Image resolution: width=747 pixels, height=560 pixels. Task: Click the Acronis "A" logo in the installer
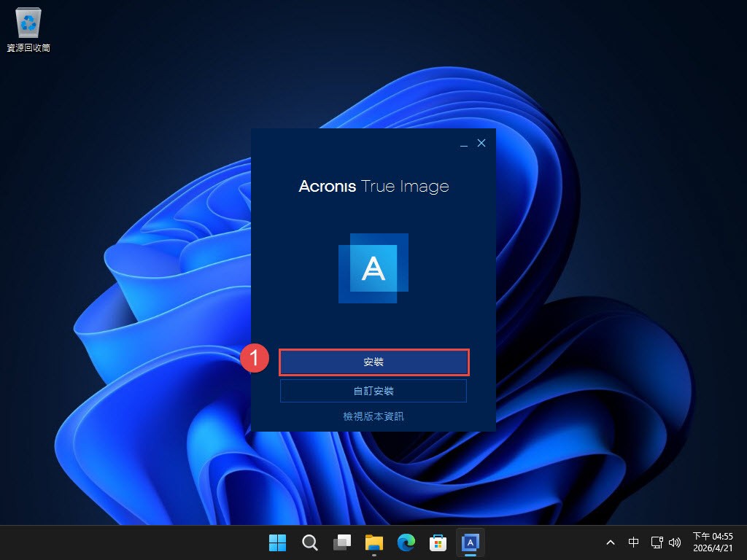[373, 268]
